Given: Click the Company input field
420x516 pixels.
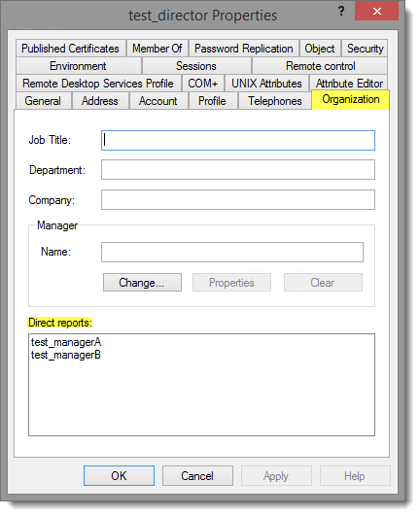Looking at the screenshot, I should [x=238, y=200].
